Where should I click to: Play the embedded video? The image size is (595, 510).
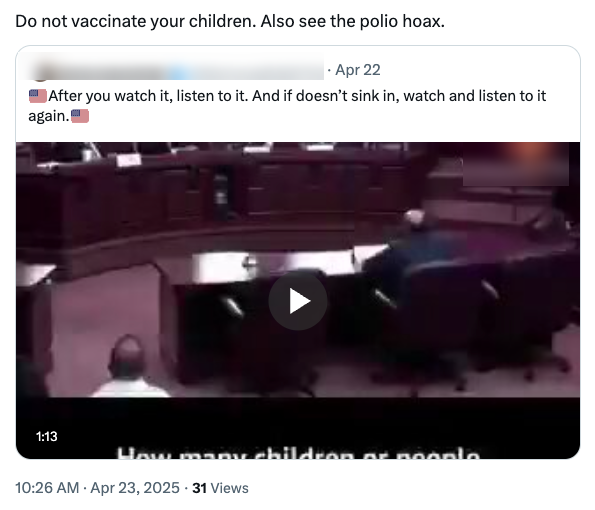pos(298,301)
